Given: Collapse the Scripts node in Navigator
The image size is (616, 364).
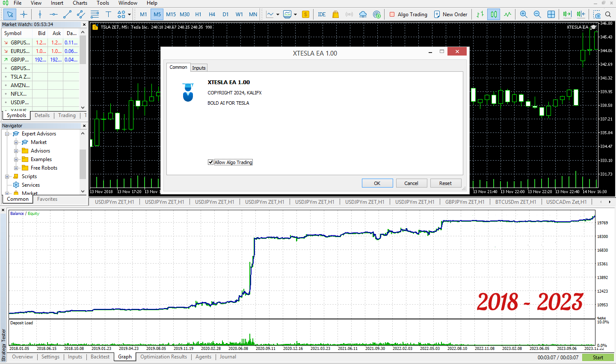Looking at the screenshot, I should [x=7, y=176].
